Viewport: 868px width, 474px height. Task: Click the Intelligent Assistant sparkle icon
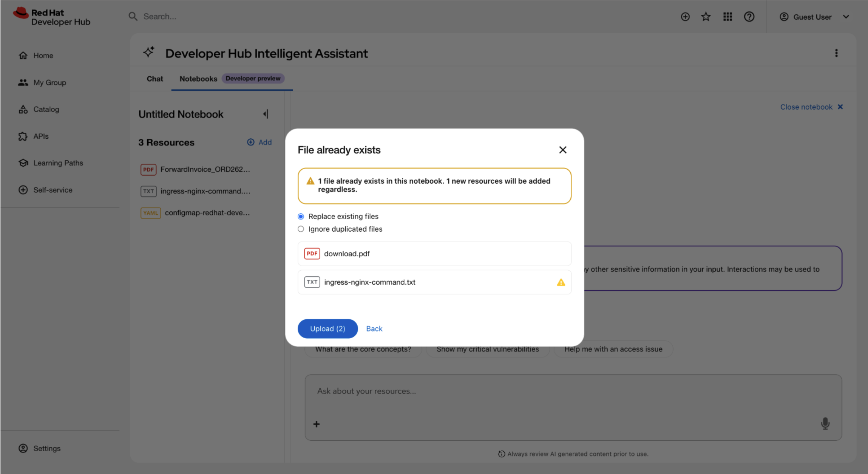tap(149, 52)
